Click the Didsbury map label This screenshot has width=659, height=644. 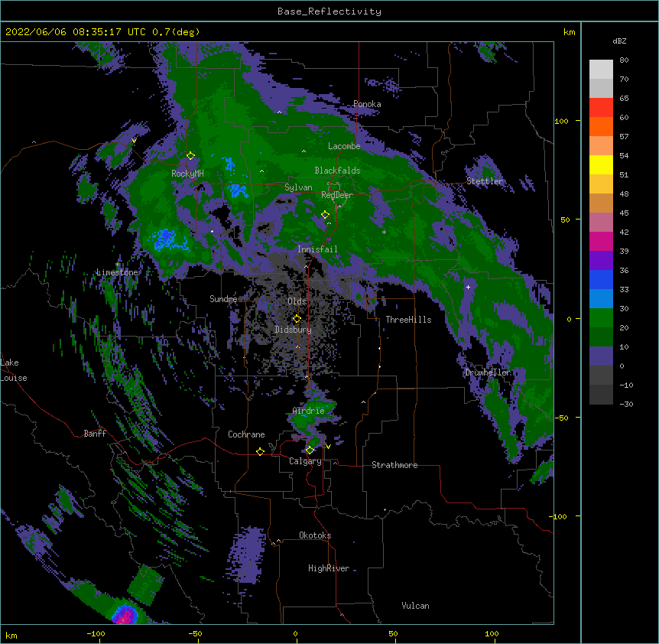click(x=294, y=330)
